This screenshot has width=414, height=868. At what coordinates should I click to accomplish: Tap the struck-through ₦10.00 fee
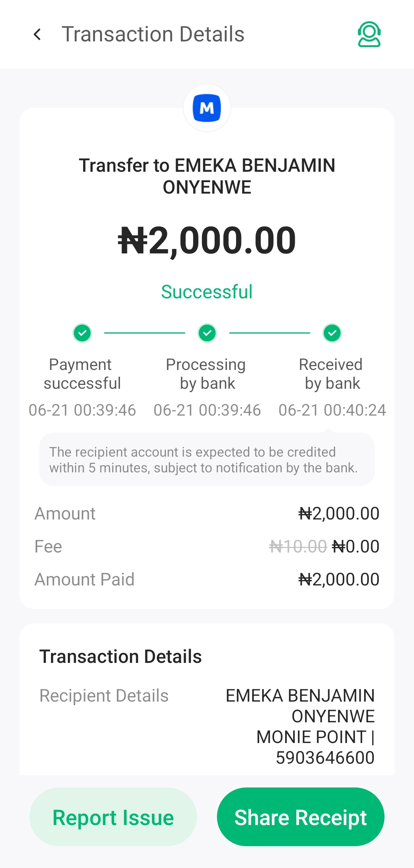298,547
